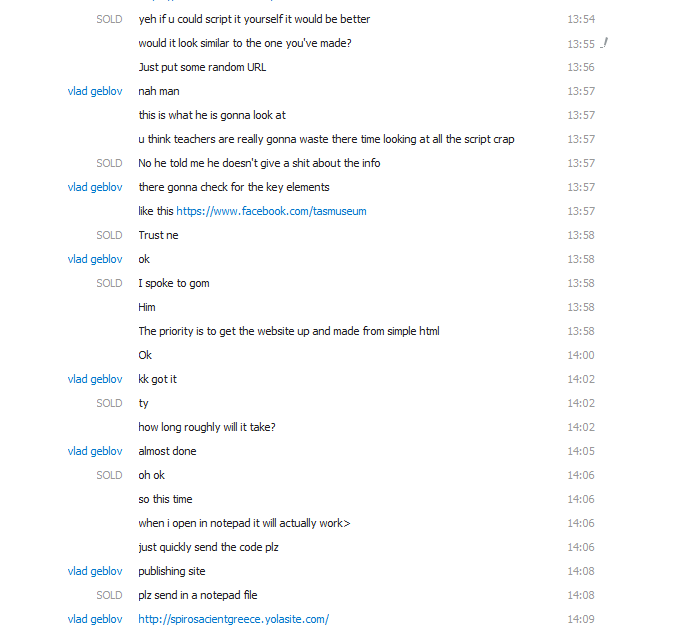Image resolution: width=683 pixels, height=629 pixels.
Task: Click SOLD sender label beside "plz send in a notepad file"
Action: [x=109, y=595]
